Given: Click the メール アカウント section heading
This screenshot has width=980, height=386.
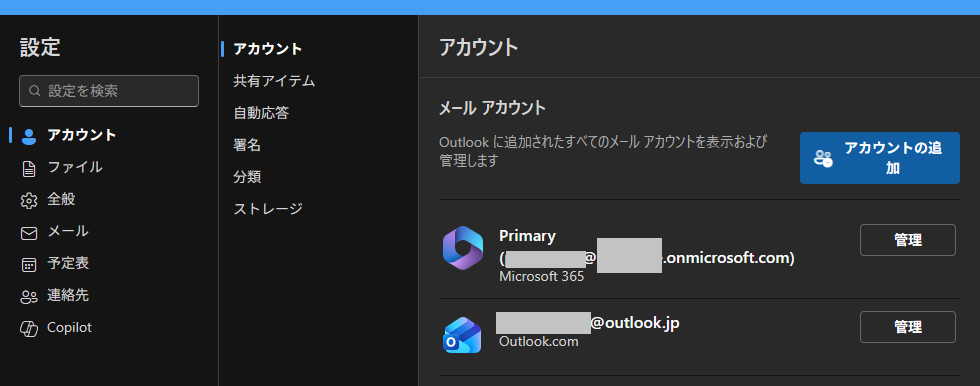Looking at the screenshot, I should 492,108.
